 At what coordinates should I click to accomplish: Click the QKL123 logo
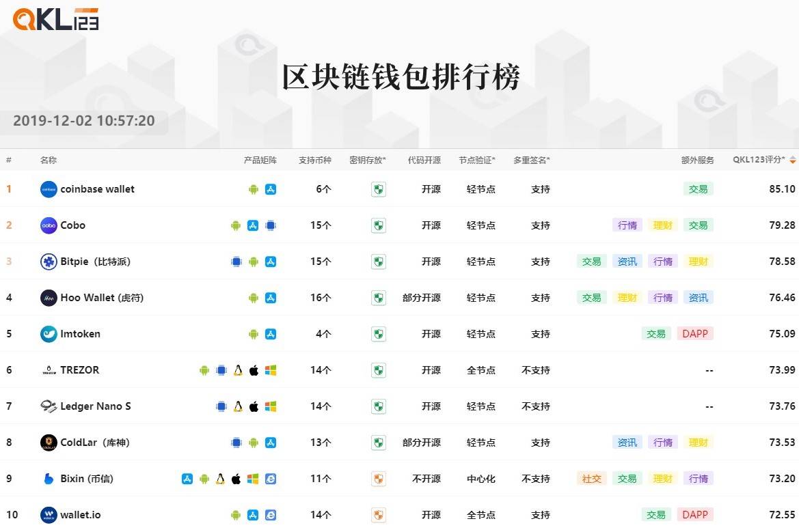coord(55,19)
